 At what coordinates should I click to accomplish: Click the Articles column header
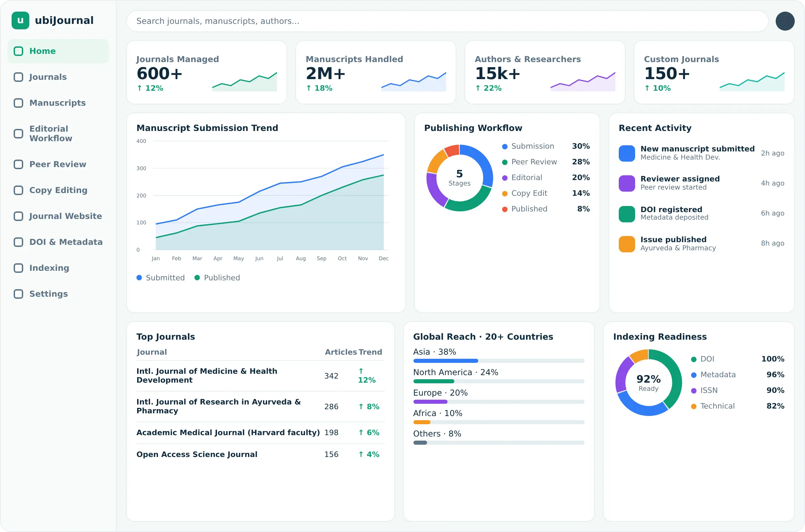coord(341,352)
